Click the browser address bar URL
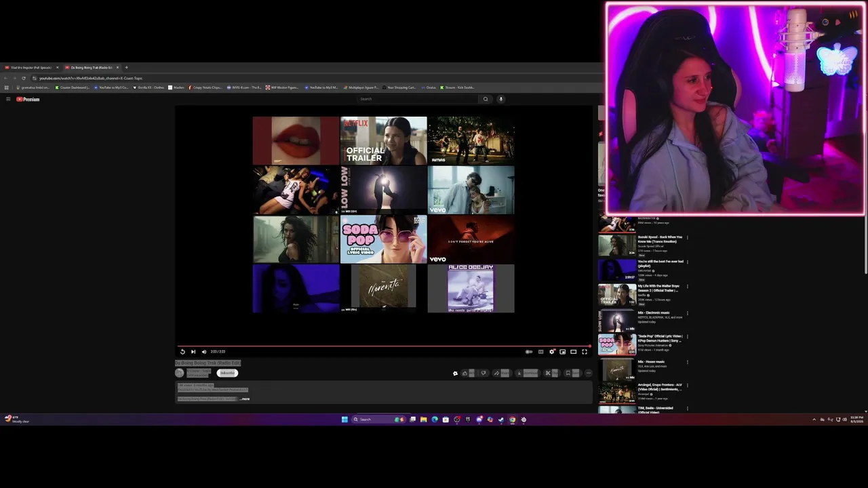The height and width of the screenshot is (488, 868). point(91,78)
